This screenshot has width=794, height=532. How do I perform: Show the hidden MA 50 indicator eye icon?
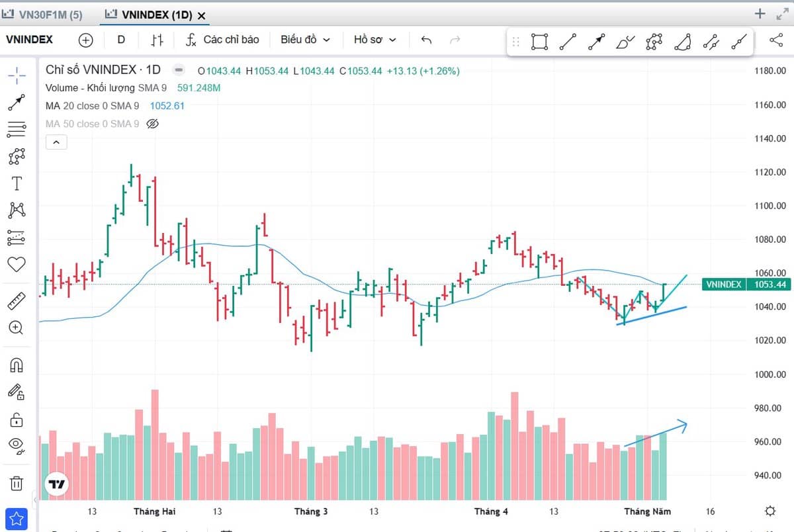click(152, 124)
